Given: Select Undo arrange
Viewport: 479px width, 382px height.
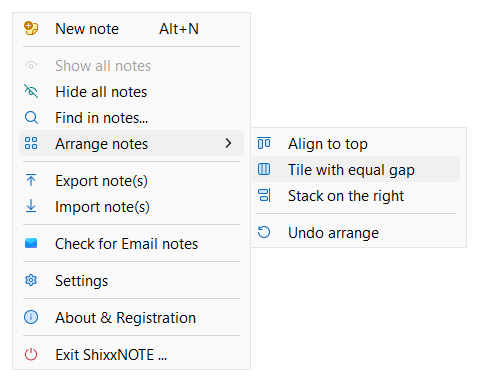Looking at the screenshot, I should pyautogui.click(x=356, y=233).
